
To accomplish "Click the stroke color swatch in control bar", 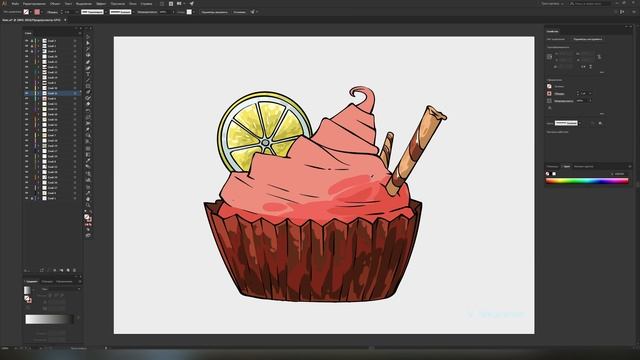I will coord(37,12).
